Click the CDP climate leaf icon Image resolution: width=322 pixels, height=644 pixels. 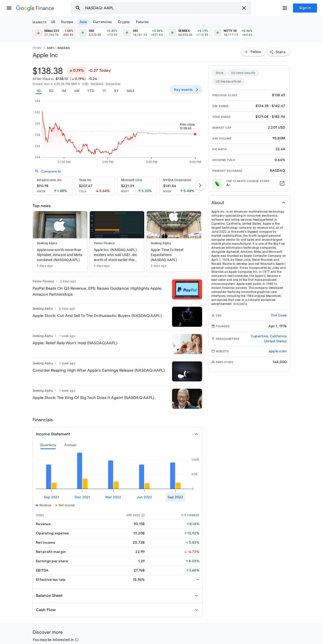[x=217, y=184]
